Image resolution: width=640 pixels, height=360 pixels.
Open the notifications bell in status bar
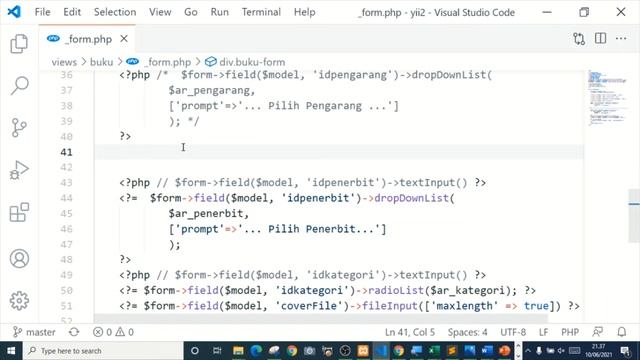(x=622, y=332)
